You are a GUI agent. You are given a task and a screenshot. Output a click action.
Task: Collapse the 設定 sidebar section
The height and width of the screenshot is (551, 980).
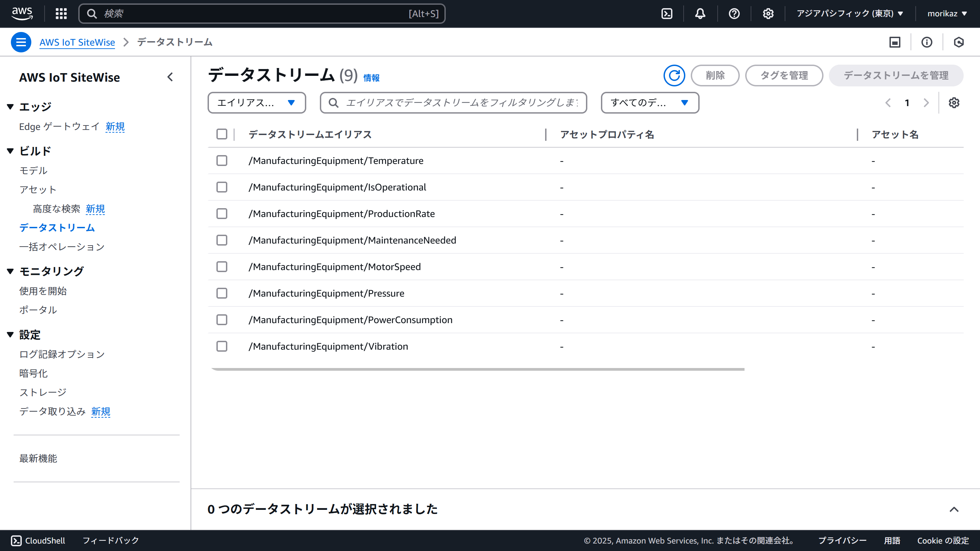tap(10, 335)
